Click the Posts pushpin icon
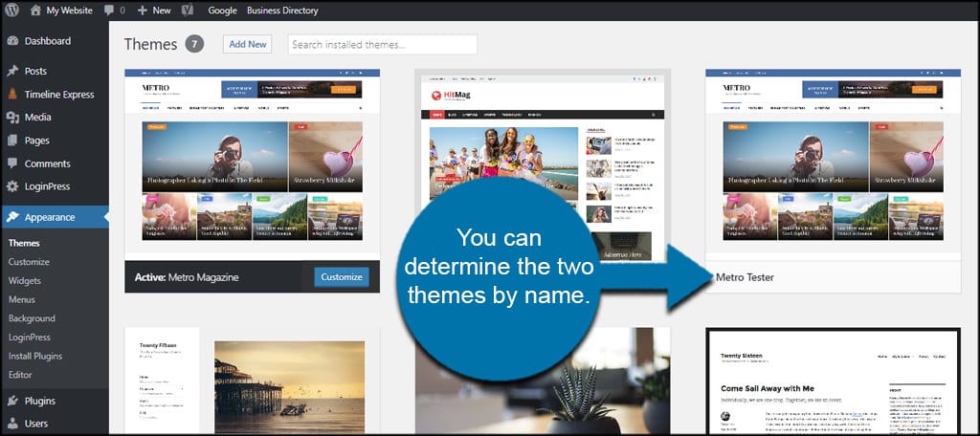The height and width of the screenshot is (436, 980). click(x=12, y=71)
